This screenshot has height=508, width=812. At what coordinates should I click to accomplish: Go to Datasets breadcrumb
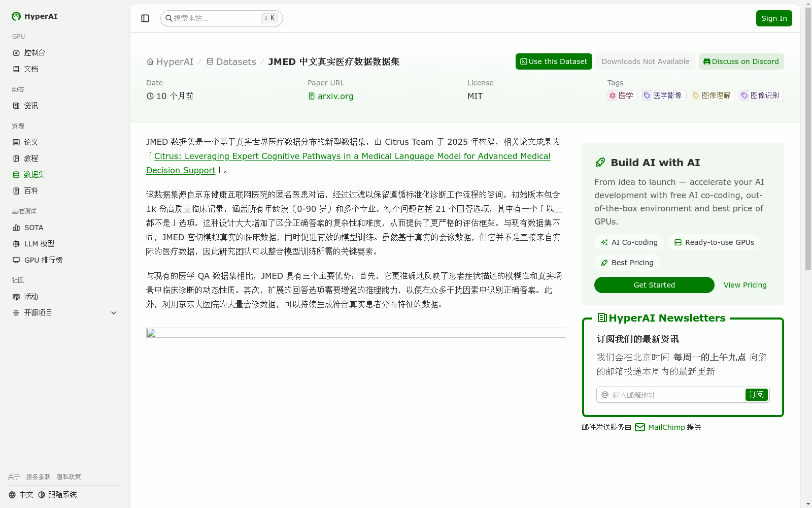[x=231, y=62]
